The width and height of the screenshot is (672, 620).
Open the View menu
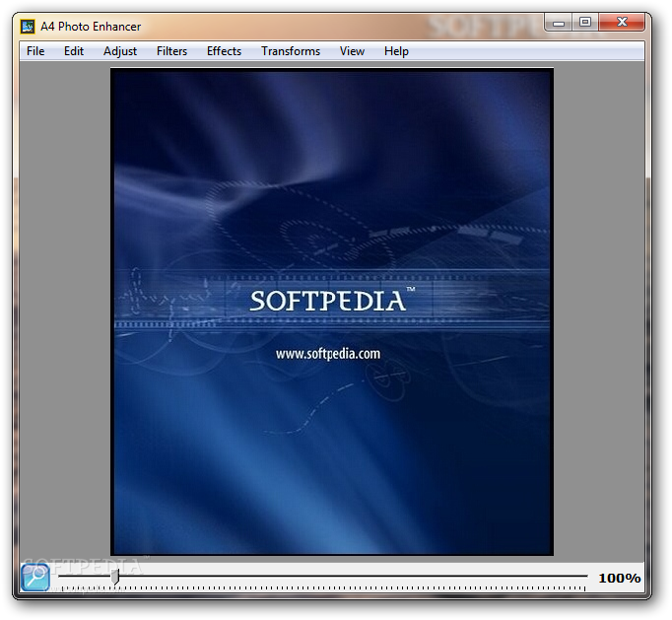pos(352,51)
